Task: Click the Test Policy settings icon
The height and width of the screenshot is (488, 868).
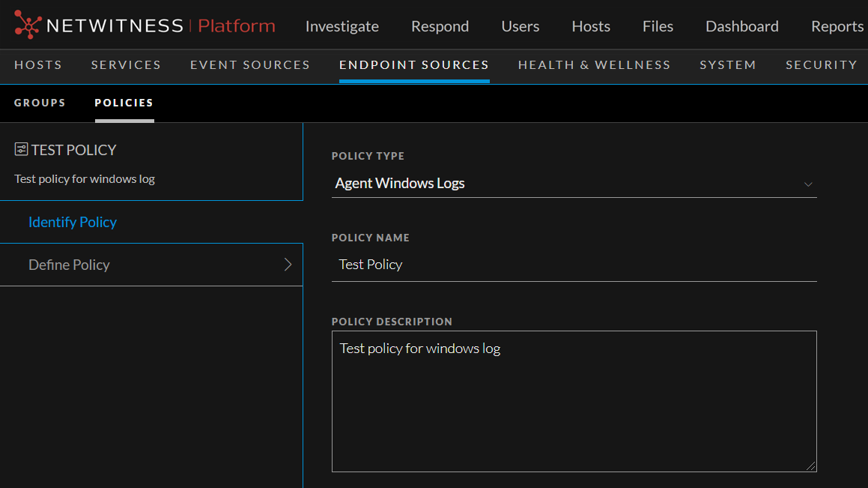Action: coord(21,150)
